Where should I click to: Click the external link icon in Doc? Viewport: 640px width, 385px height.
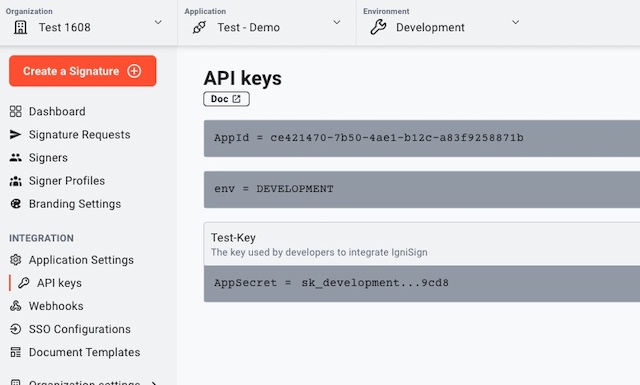236,99
